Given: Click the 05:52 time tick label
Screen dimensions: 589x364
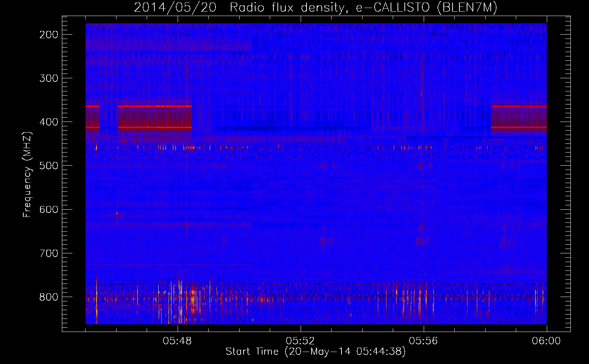Looking at the screenshot, I should tap(301, 341).
